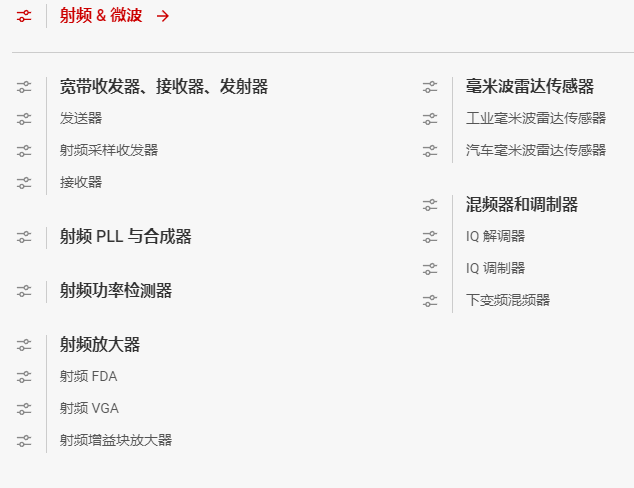Click the filter icon next to 下变频混频器

430,300
